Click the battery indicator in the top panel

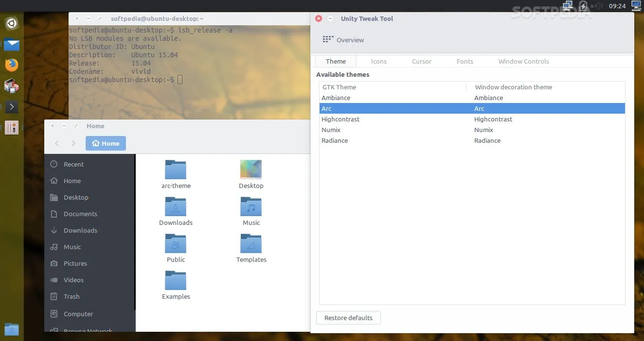pyautogui.click(x=583, y=6)
